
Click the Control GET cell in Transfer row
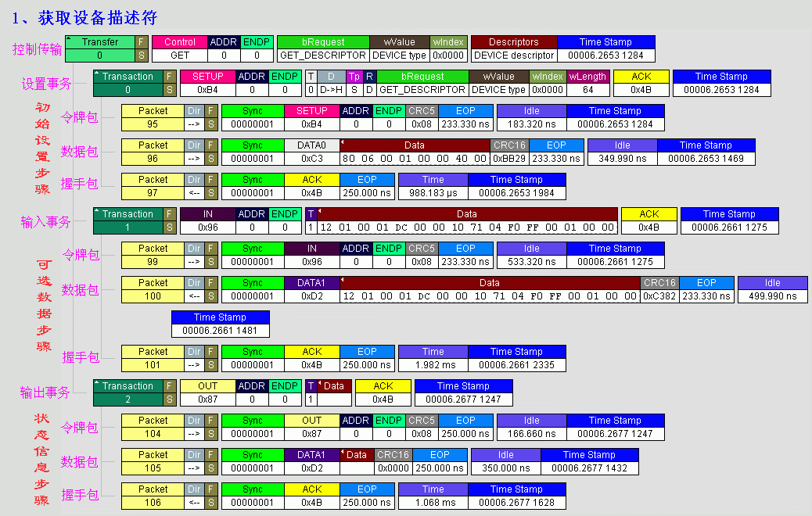click(180, 56)
